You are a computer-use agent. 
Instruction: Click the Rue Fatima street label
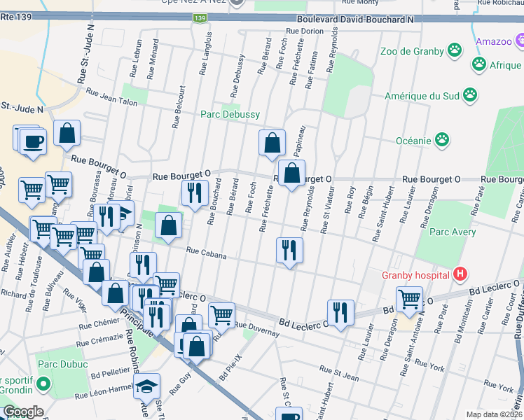tap(311, 70)
